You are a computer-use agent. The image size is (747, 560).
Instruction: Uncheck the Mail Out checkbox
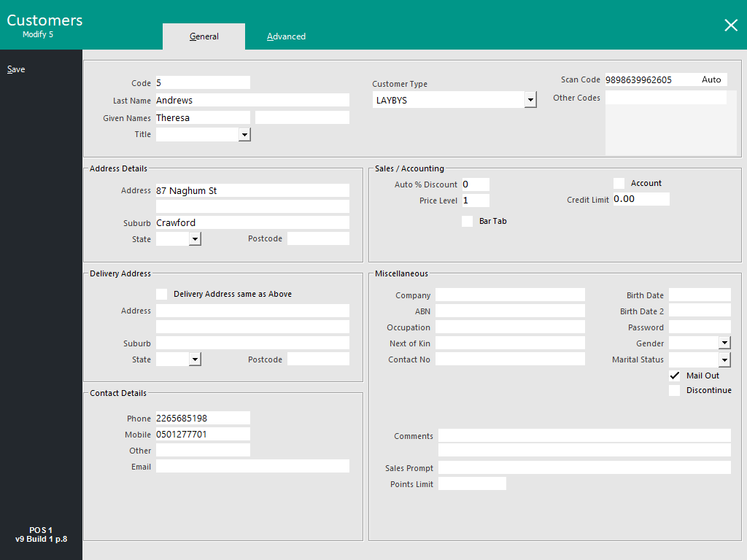674,376
